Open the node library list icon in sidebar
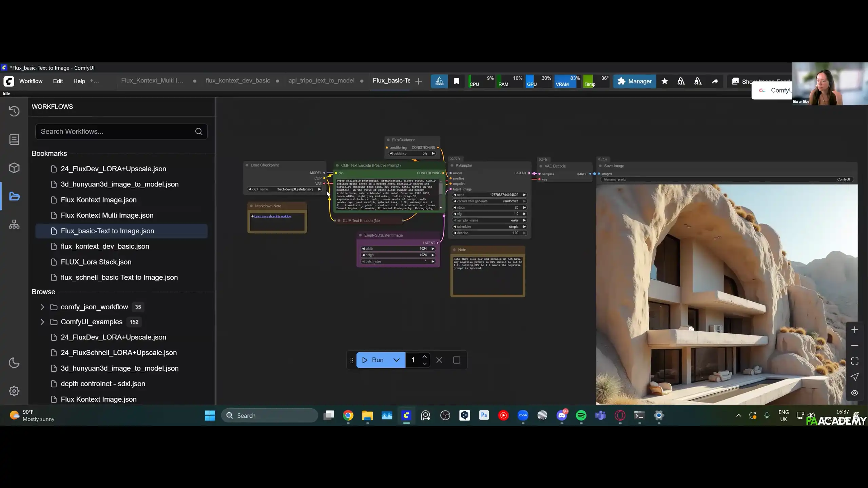Screen dimensions: 868x488 (14, 139)
